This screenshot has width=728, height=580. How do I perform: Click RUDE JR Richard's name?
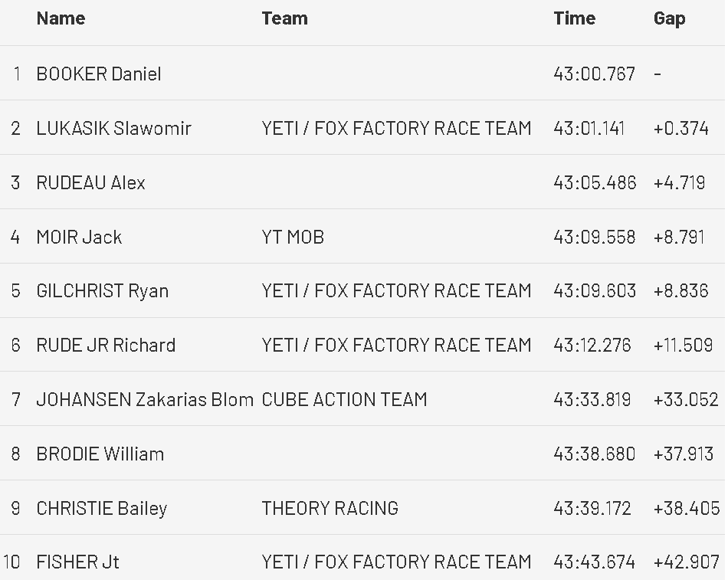click(106, 346)
